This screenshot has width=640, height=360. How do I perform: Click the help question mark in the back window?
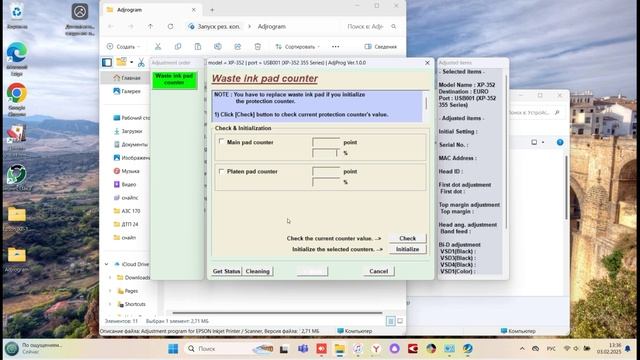tap(560, 142)
